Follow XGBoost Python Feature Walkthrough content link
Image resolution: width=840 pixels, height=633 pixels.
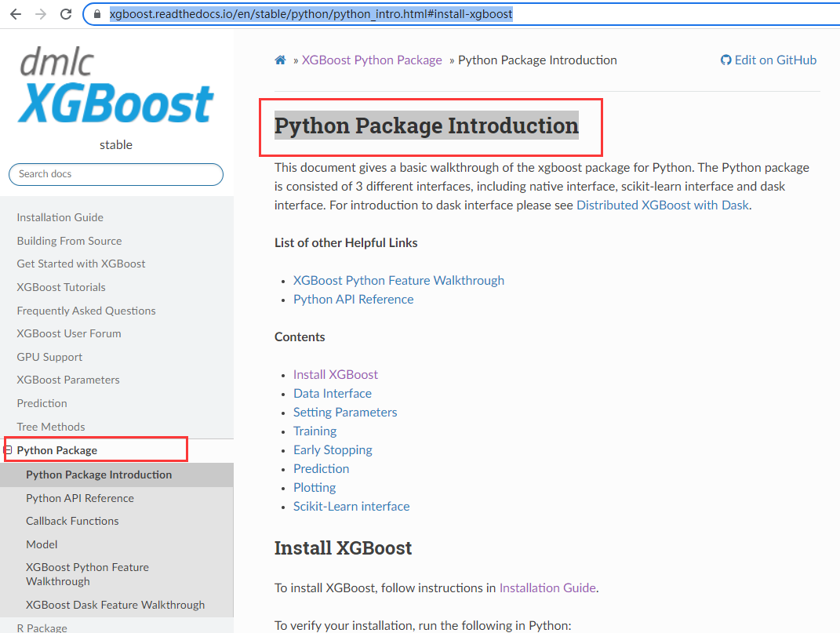point(398,280)
